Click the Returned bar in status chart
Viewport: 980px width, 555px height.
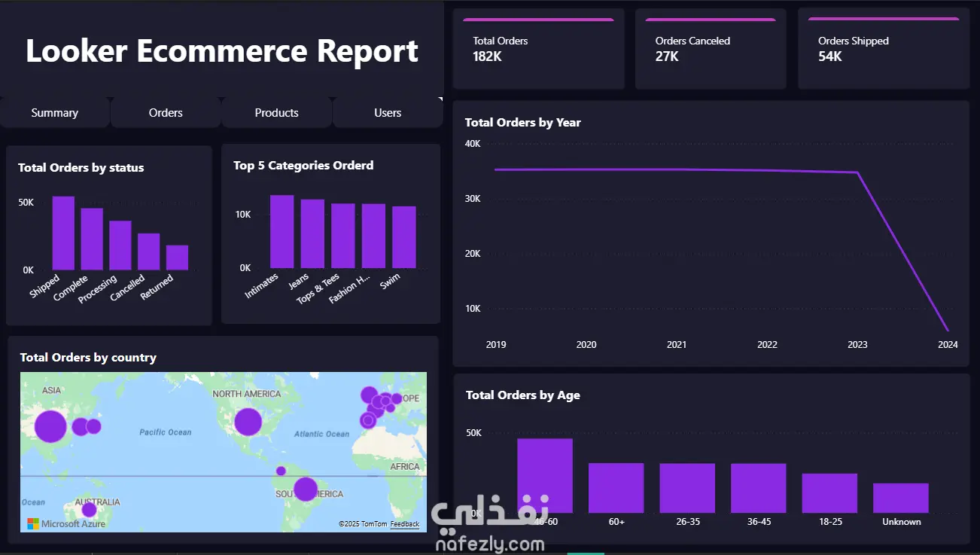click(x=178, y=258)
